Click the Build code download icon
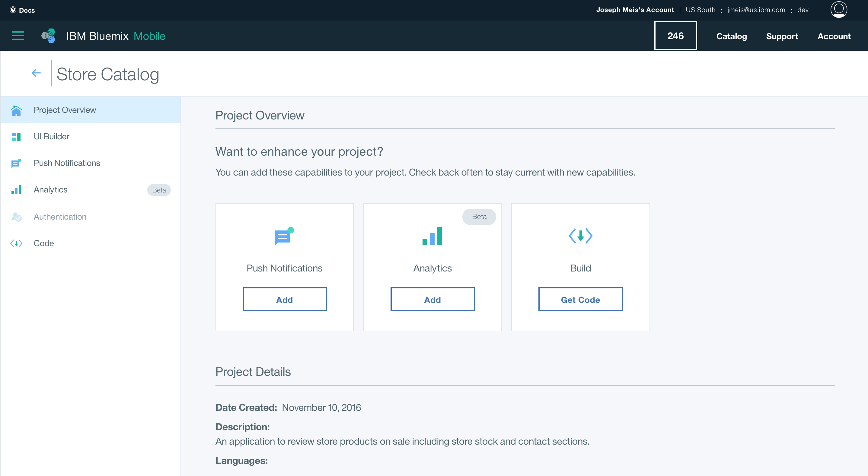Image resolution: width=868 pixels, height=476 pixels. click(x=580, y=236)
